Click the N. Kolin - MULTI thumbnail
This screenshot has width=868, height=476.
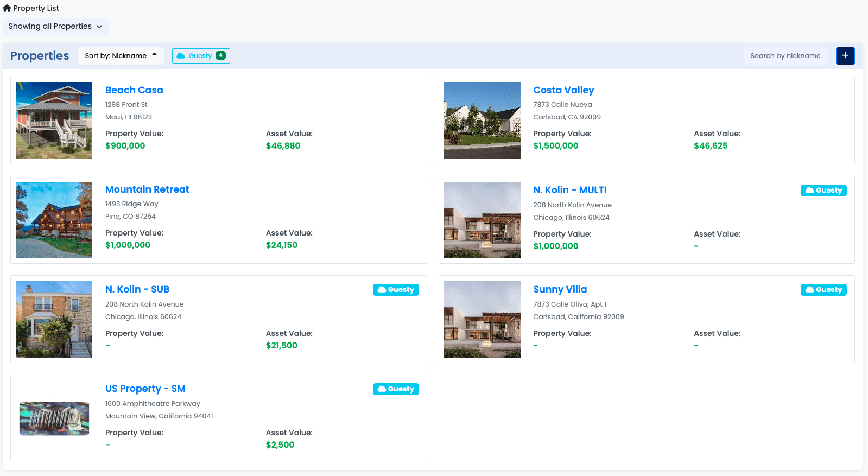[x=482, y=220]
